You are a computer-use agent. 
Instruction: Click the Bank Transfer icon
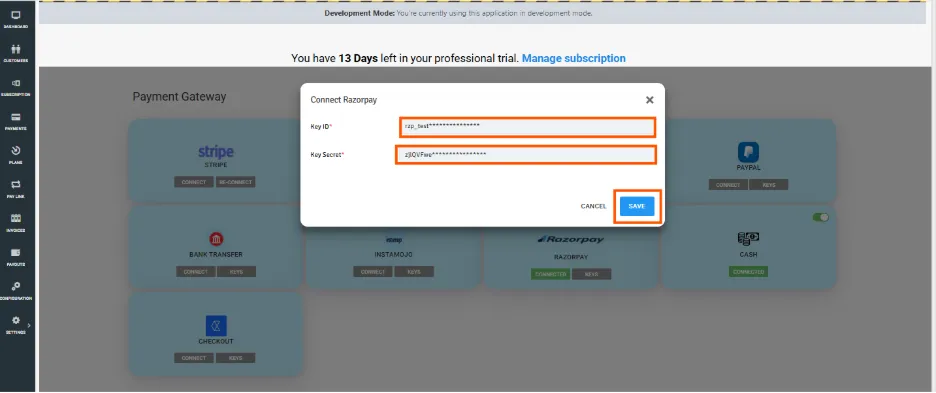pyautogui.click(x=216, y=240)
